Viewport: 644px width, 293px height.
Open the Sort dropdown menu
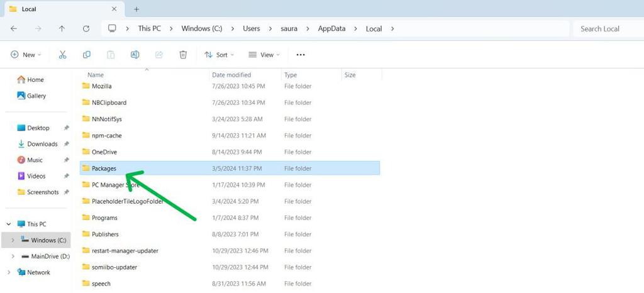pyautogui.click(x=219, y=55)
